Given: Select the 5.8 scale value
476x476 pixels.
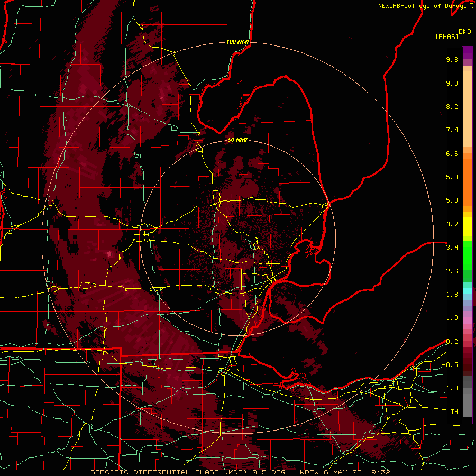Looking at the screenshot, I should point(452,177).
